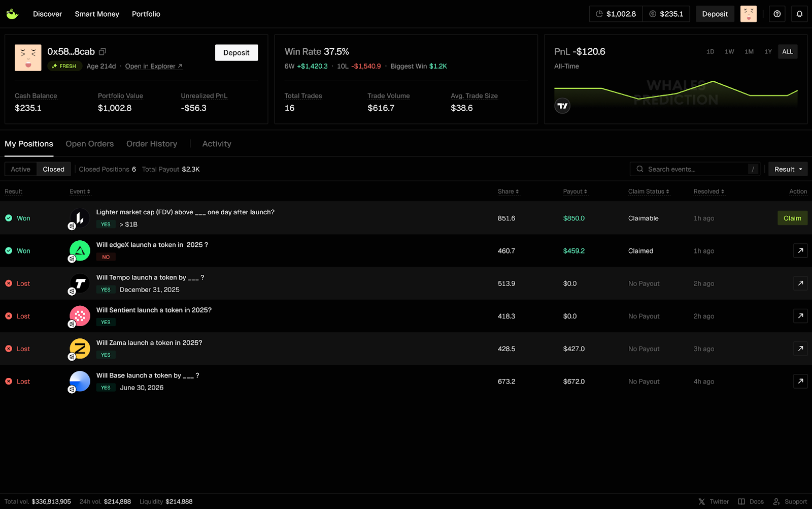Open the Smart Money menu
This screenshot has height=509, width=812.
click(x=97, y=14)
